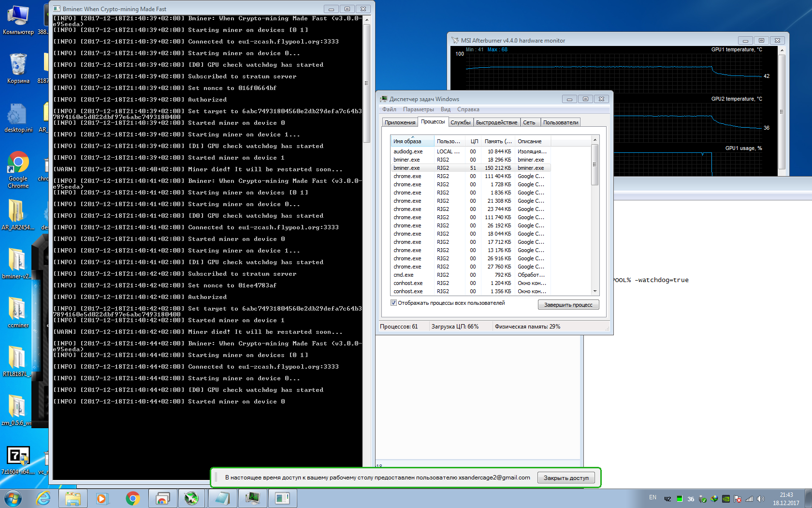
Task: Switch to Быстродействие tab
Action: pyautogui.click(x=496, y=122)
